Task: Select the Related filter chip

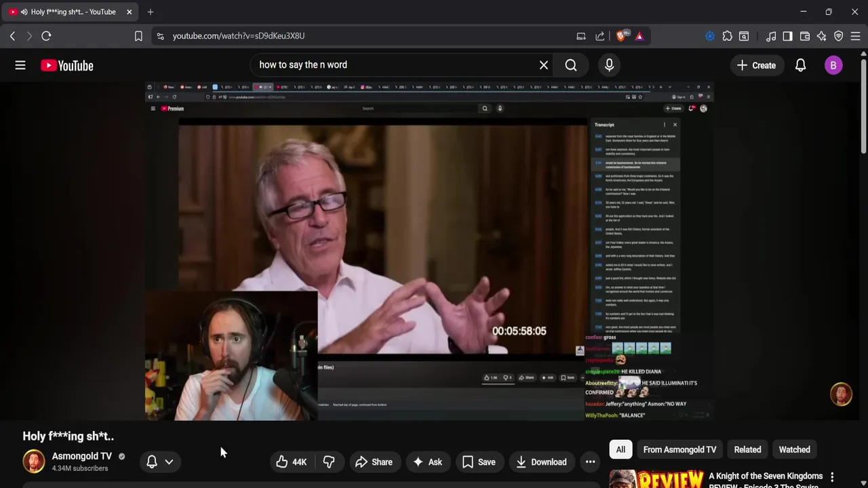Action: tap(747, 449)
